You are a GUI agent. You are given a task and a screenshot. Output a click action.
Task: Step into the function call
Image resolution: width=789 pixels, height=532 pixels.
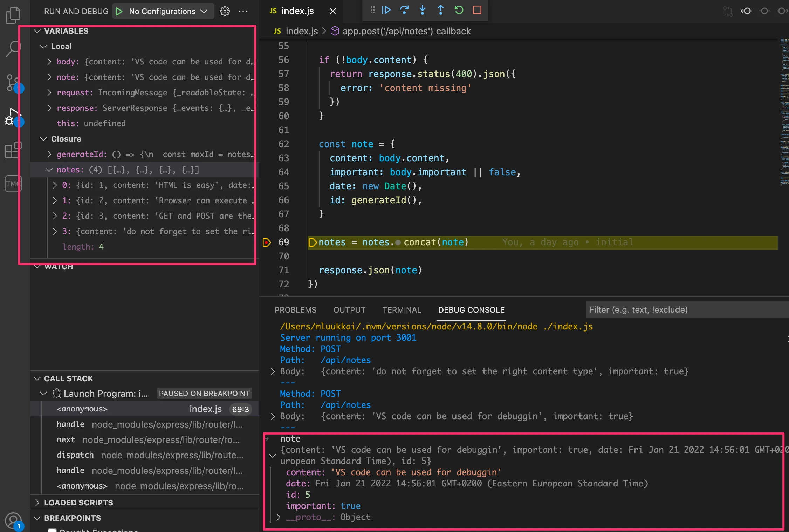(423, 10)
